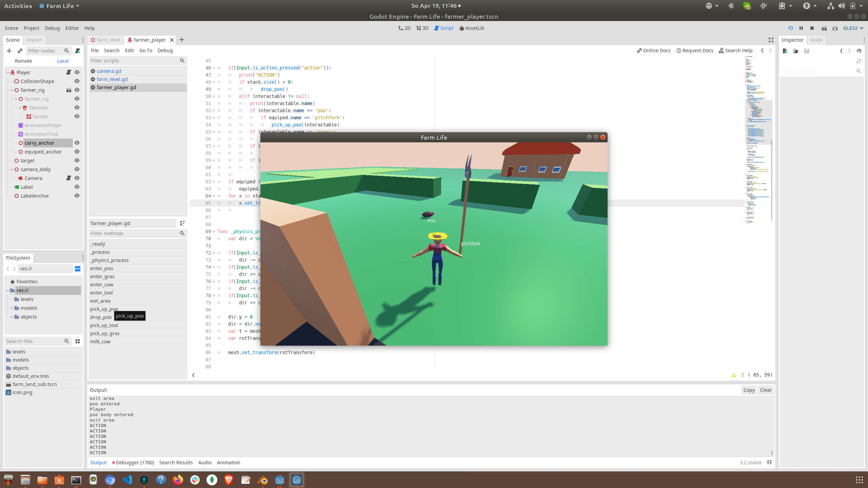This screenshot has width=868, height=488.
Task: Toggle visibility of carry_anchor node
Action: tap(77, 143)
